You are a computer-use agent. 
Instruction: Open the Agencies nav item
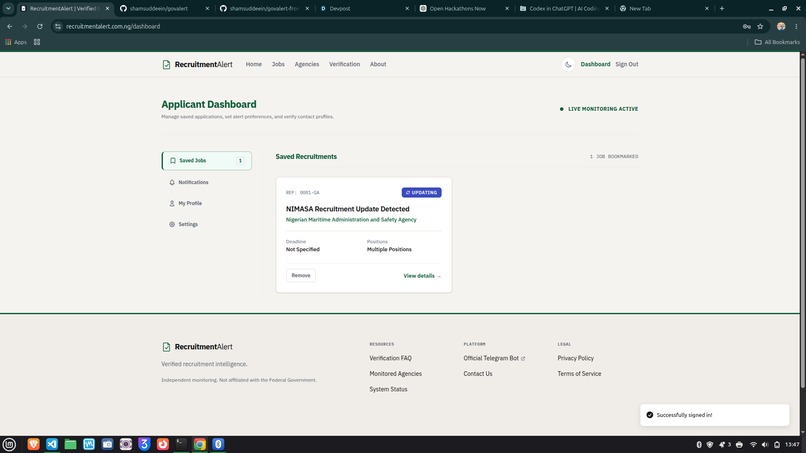pos(307,64)
